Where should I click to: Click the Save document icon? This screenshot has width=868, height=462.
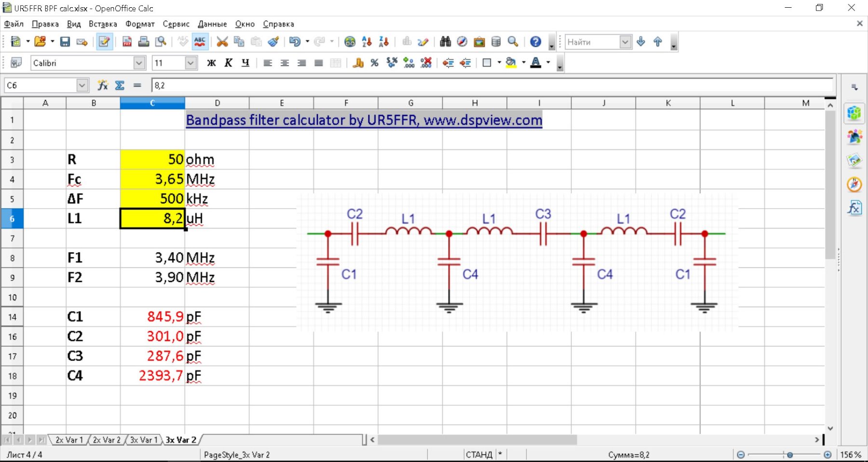click(65, 42)
